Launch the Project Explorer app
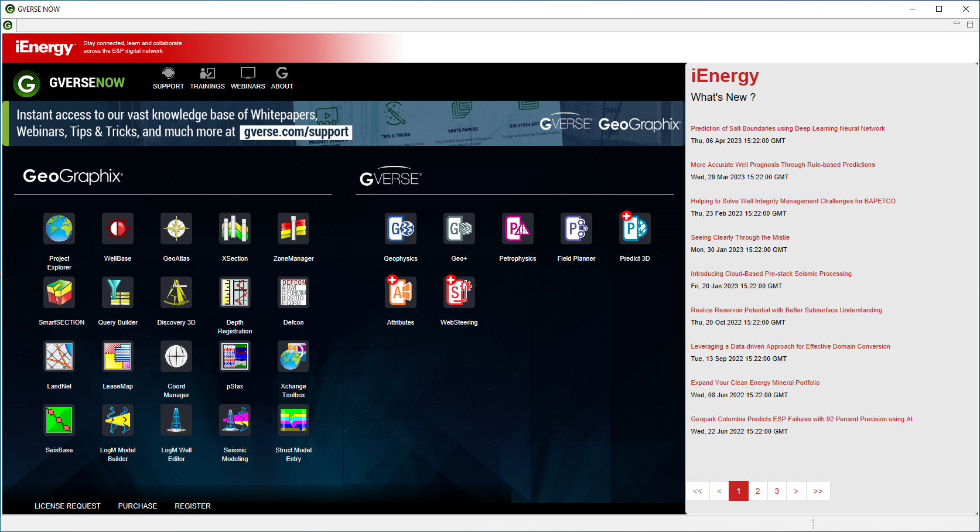Viewport: 980px width, 532px height. (59, 229)
